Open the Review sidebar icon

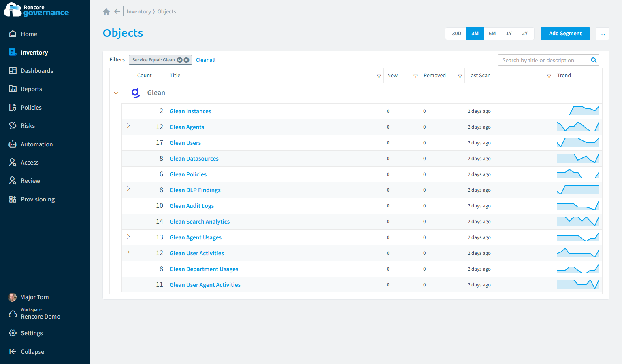13,180
